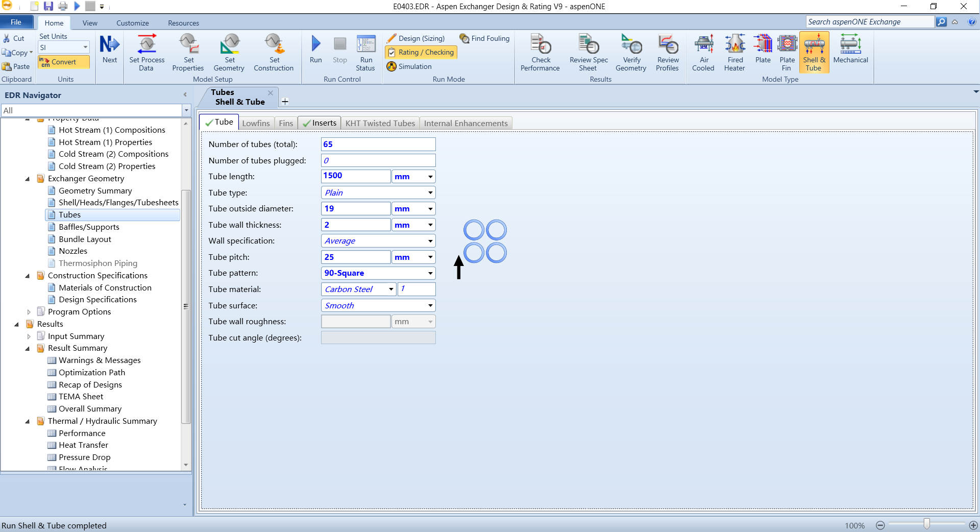Switch to the Inserts tab
The width and height of the screenshot is (980, 532).
click(x=320, y=123)
